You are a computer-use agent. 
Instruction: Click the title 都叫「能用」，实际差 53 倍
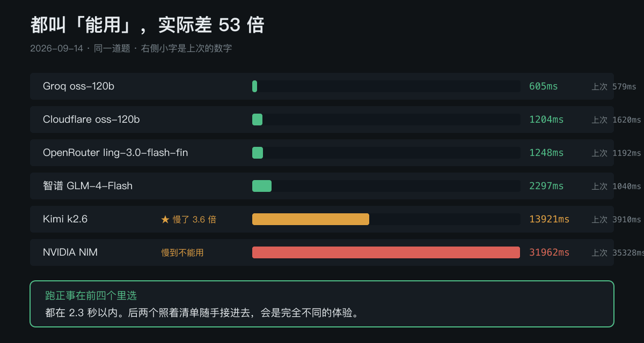[x=147, y=25]
